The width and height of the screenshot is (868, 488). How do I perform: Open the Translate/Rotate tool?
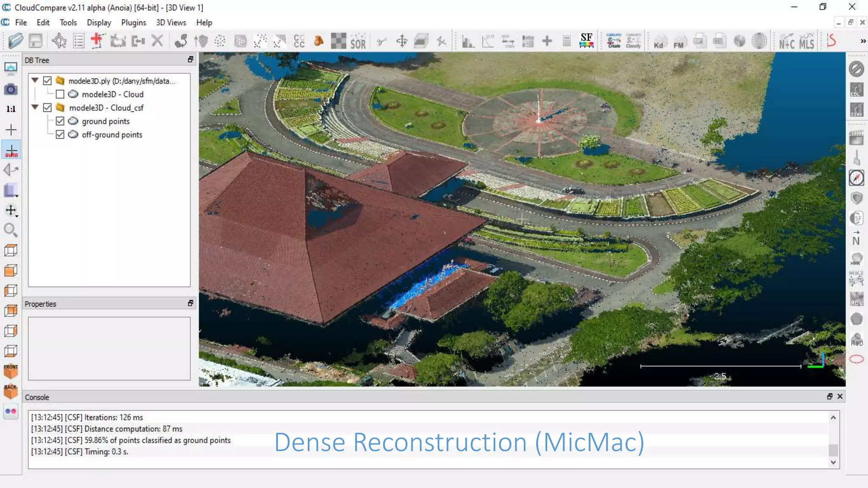point(401,41)
